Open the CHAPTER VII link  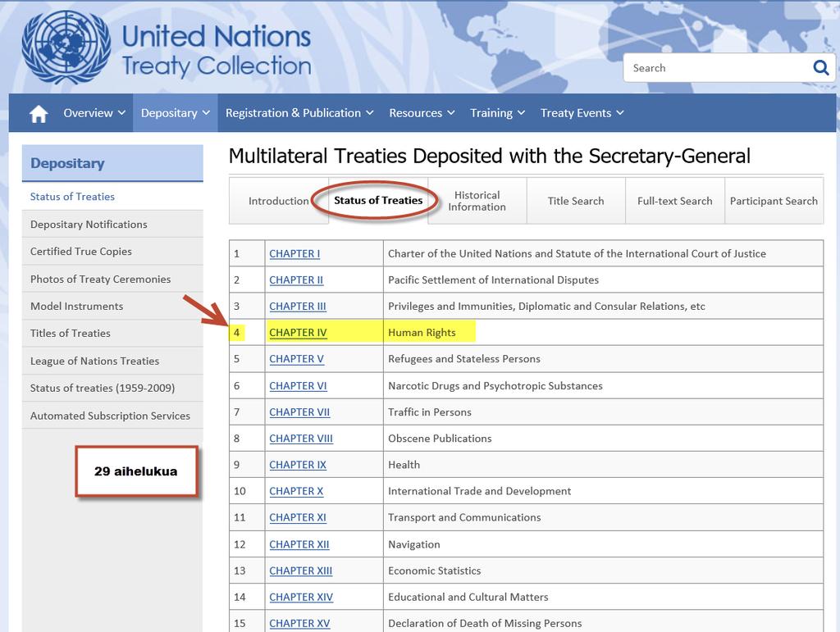pyautogui.click(x=299, y=412)
